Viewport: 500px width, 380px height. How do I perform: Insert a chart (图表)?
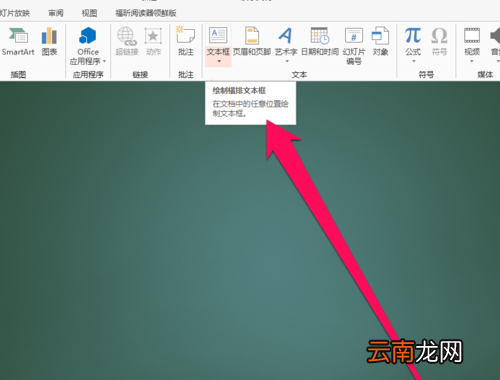[x=49, y=41]
